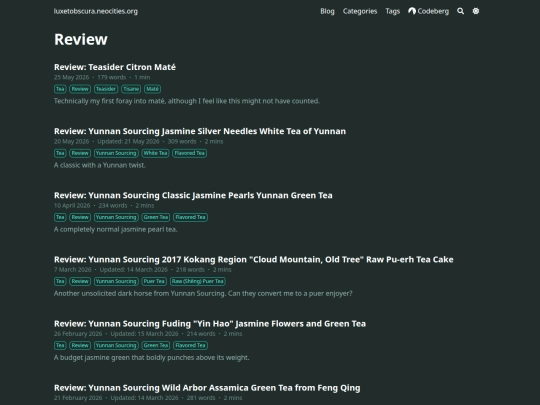Select the Puer Tea tag
This screenshot has width=540, height=405.
click(x=154, y=281)
